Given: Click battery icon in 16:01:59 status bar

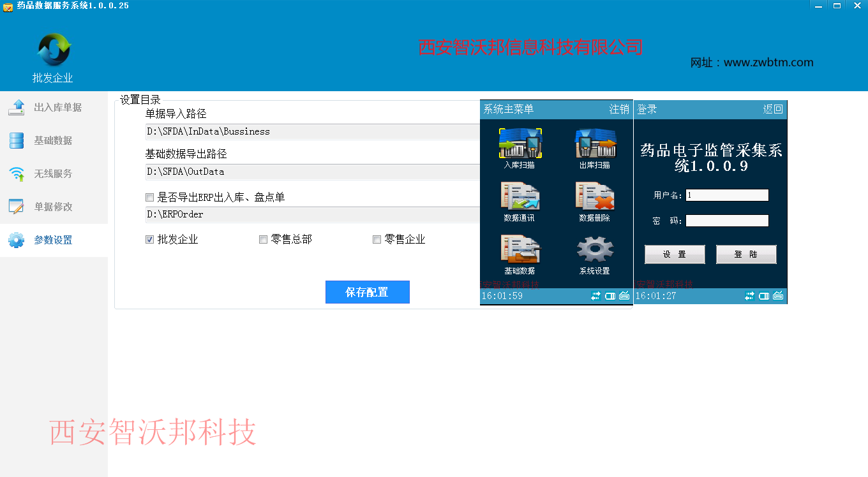Looking at the screenshot, I should click(x=610, y=296).
